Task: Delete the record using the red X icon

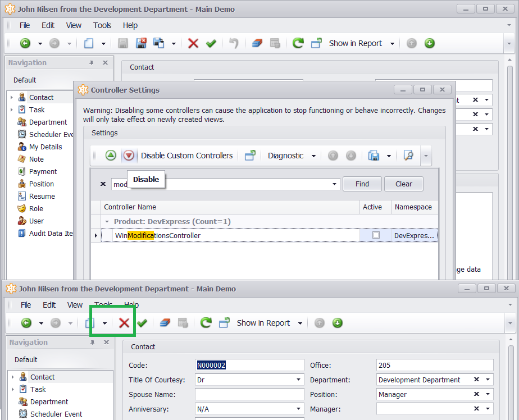Action: pos(194,43)
